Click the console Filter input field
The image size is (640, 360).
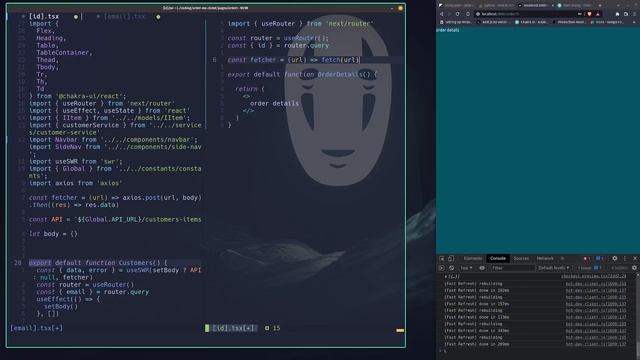pos(512,268)
